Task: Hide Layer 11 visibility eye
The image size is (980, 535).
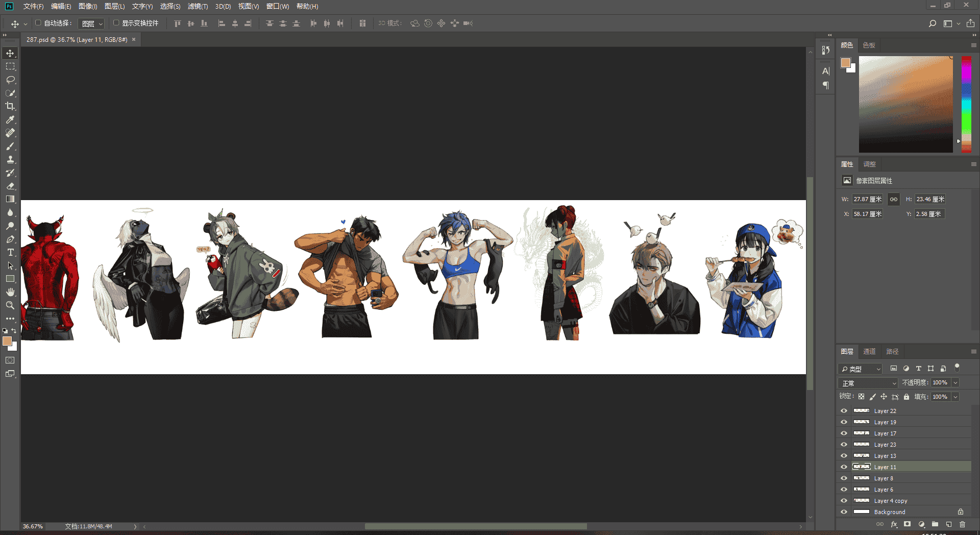Action: click(844, 467)
